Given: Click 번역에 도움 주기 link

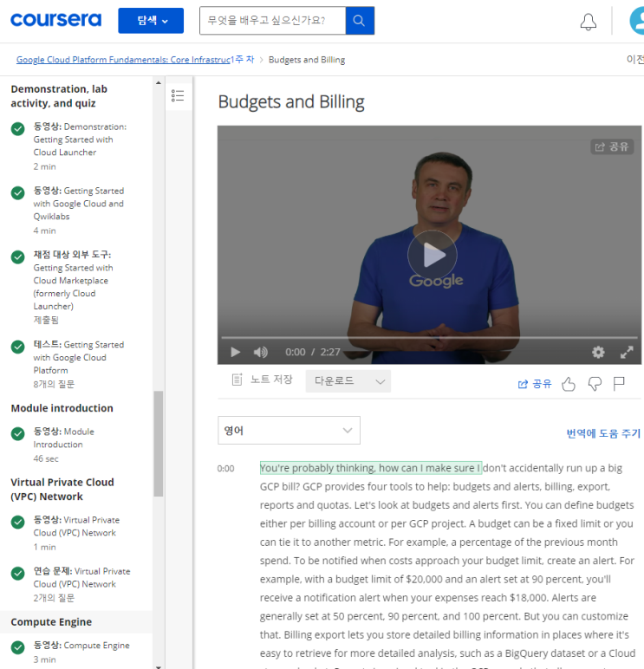Looking at the screenshot, I should click(x=603, y=433).
